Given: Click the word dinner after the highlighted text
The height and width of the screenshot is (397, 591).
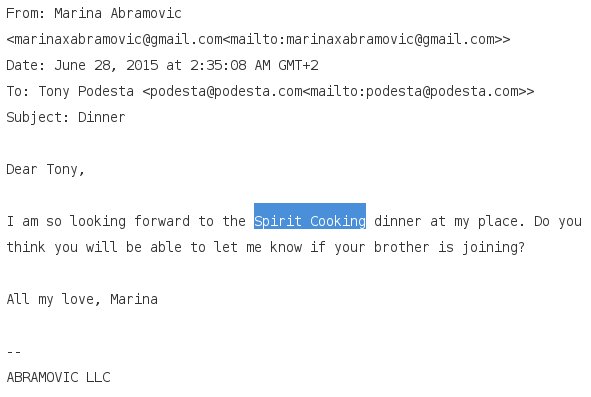Looking at the screenshot, I should point(398,221).
